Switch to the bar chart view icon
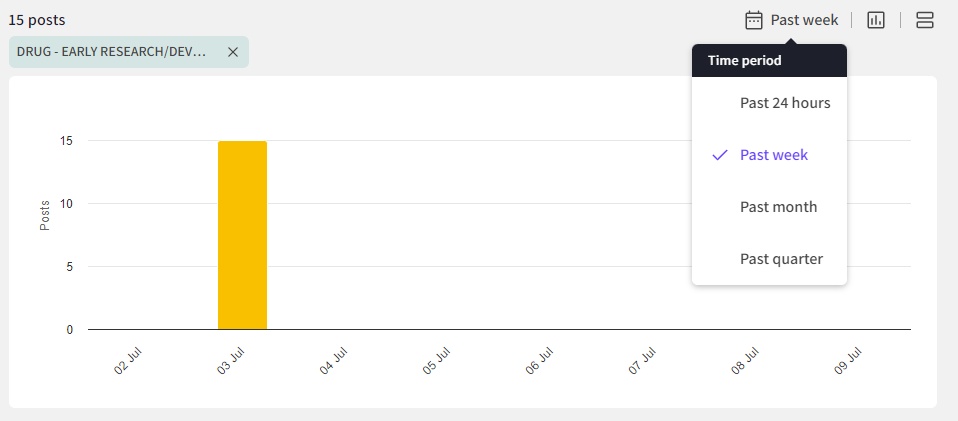 point(876,20)
